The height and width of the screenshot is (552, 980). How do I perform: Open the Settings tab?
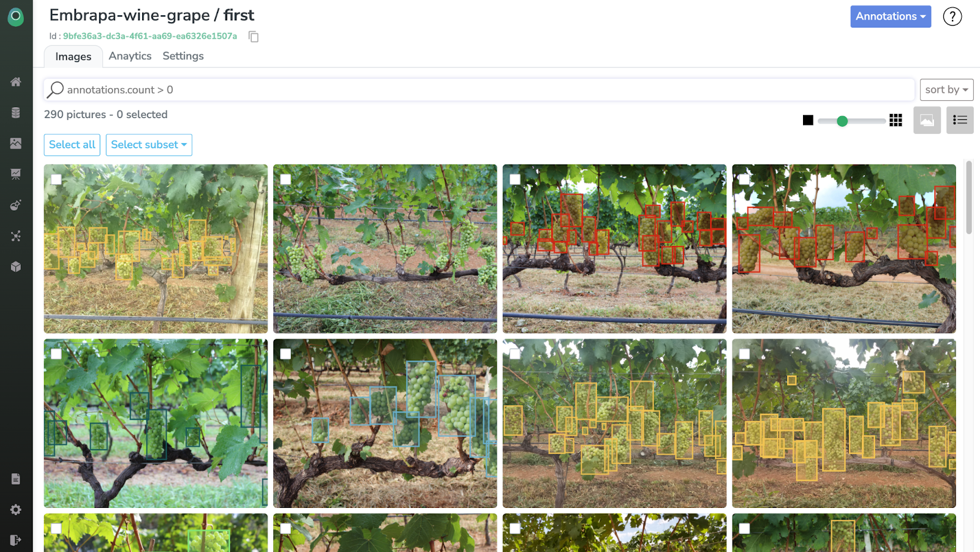point(183,56)
